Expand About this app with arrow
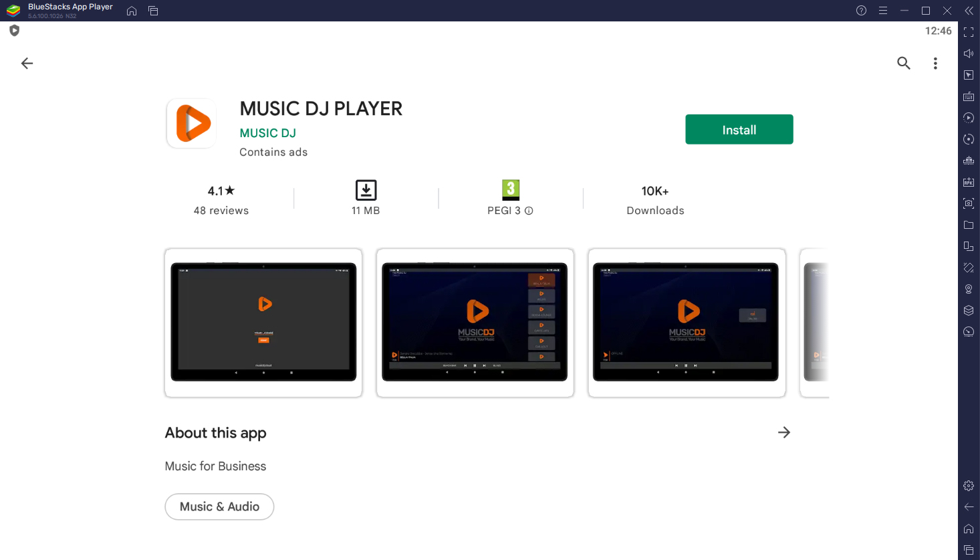 pos(784,432)
